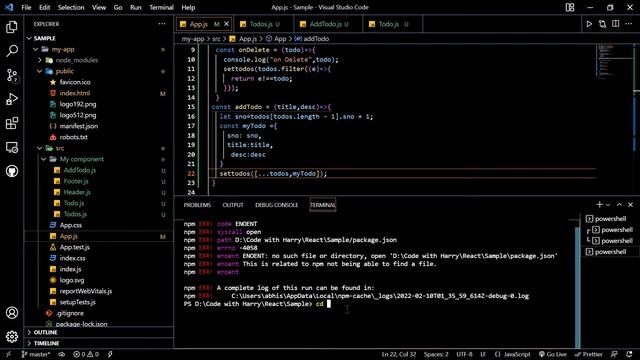This screenshot has width=640, height=360.
Task: Open Header.js in the explorer
Action: [77, 192]
